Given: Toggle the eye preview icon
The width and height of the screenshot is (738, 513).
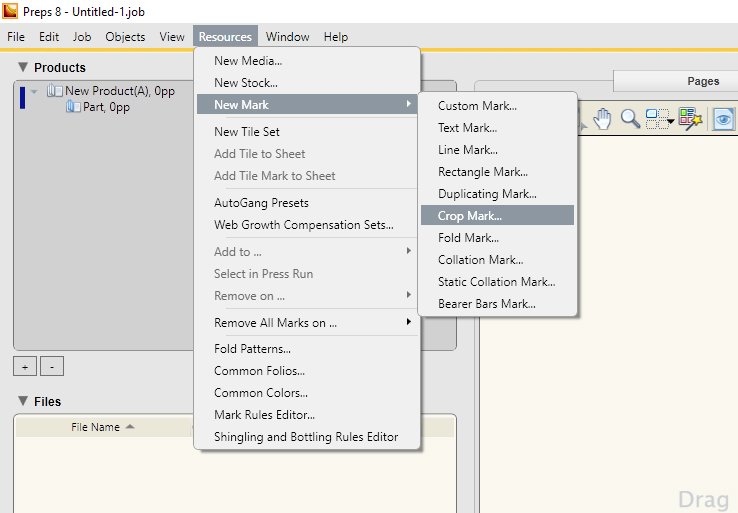Looking at the screenshot, I should tap(723, 119).
